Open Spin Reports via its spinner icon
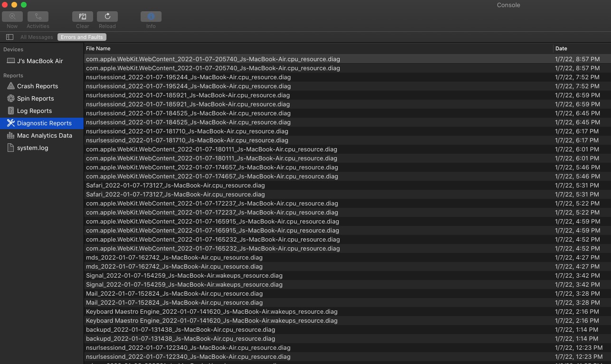611x364 pixels. click(10, 98)
